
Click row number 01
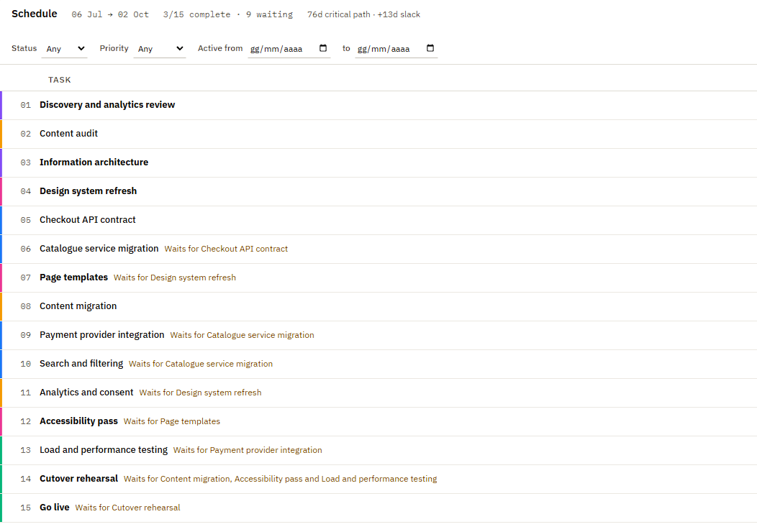click(x=26, y=105)
